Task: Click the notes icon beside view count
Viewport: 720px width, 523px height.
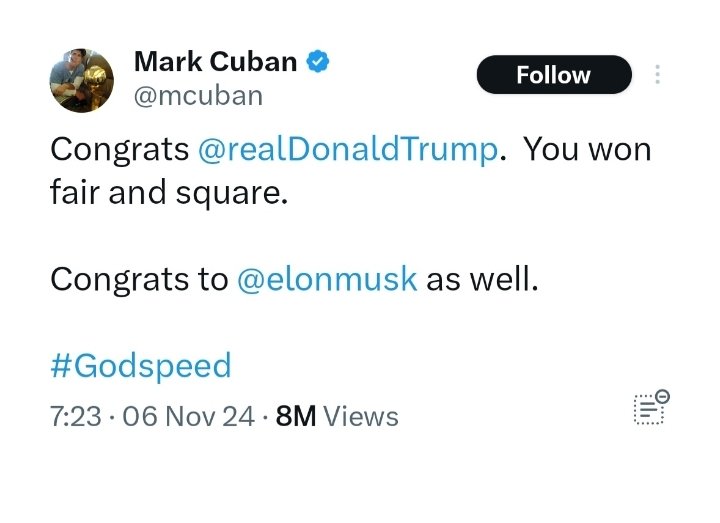Action: tap(648, 409)
